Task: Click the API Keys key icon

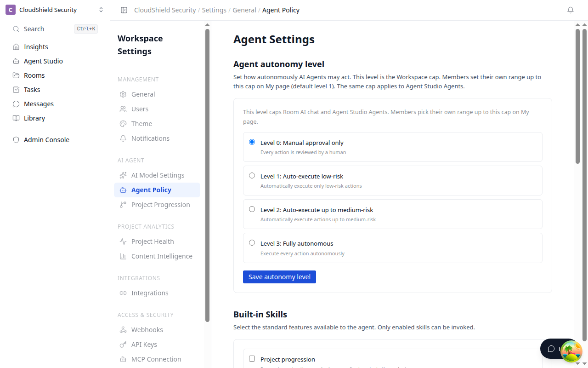Action: [x=123, y=345]
